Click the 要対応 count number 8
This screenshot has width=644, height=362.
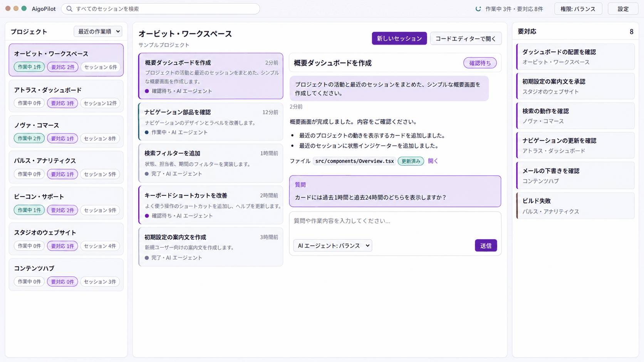(x=631, y=32)
